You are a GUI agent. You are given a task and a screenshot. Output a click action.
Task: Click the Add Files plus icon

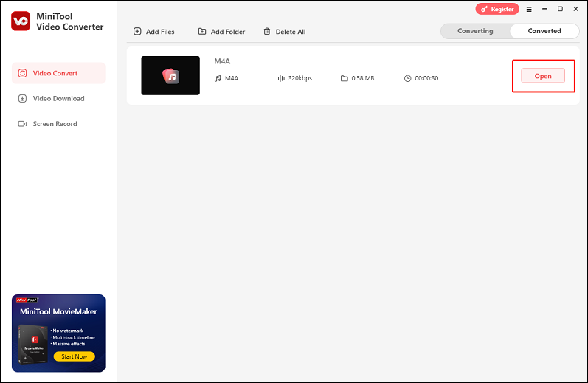click(x=137, y=32)
